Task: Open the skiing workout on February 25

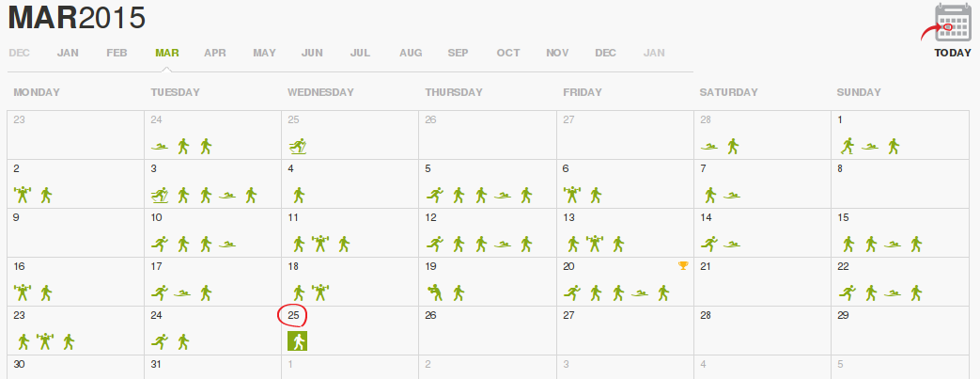Action: 298,147
